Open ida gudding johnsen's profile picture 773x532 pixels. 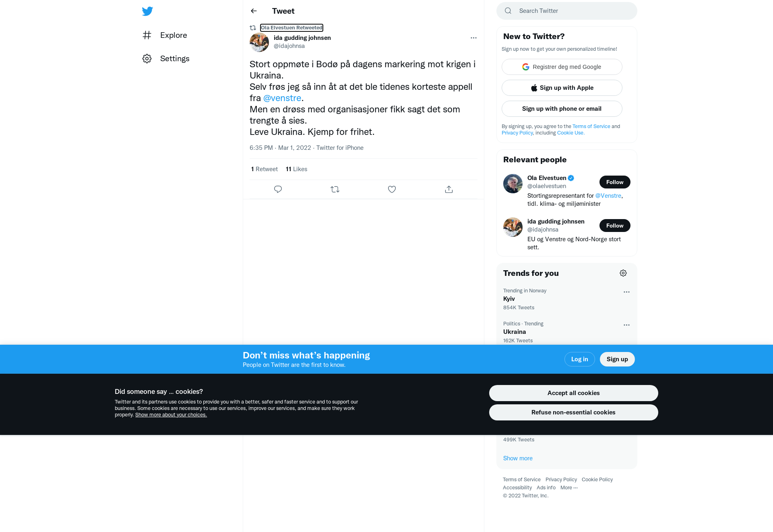coord(259,42)
